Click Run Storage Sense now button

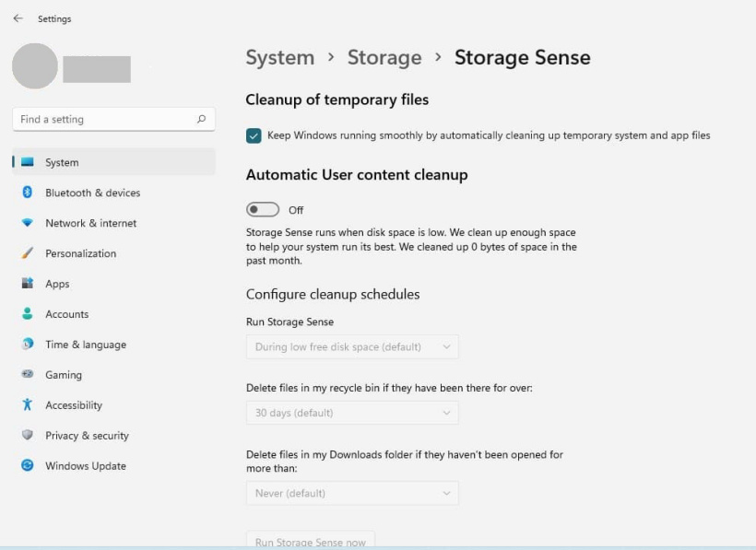[311, 541]
